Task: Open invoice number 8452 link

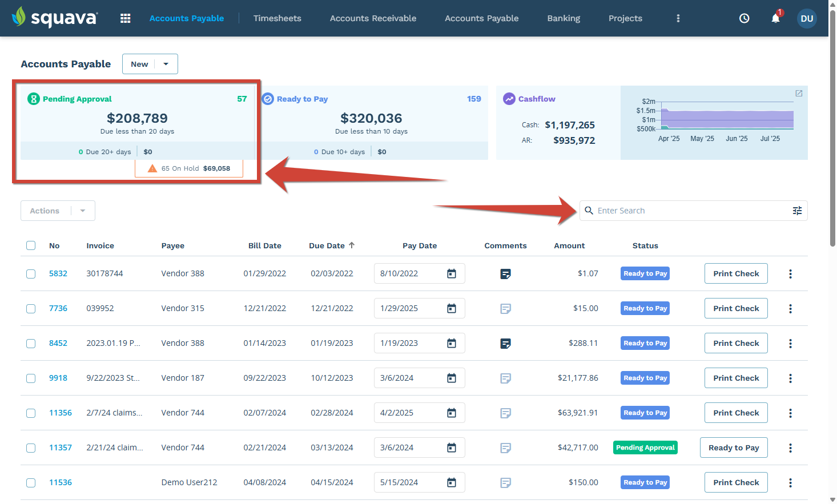Action: point(58,343)
